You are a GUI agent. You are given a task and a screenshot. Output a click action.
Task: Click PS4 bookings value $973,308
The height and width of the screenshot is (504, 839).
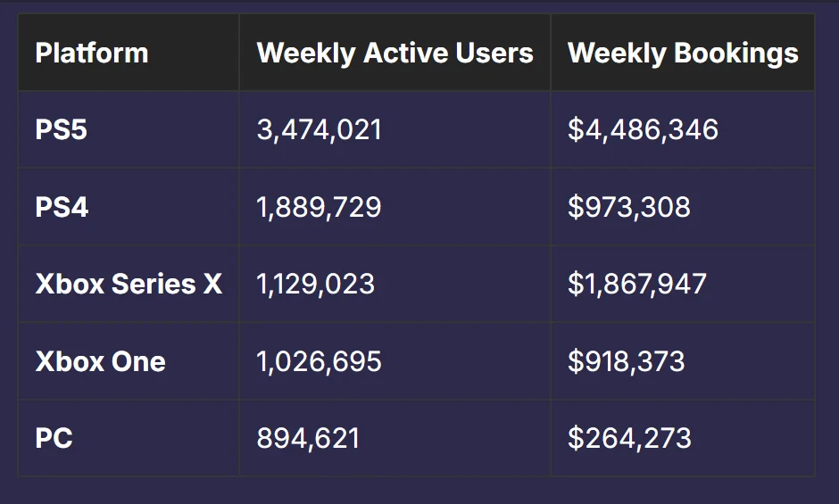tap(628, 207)
